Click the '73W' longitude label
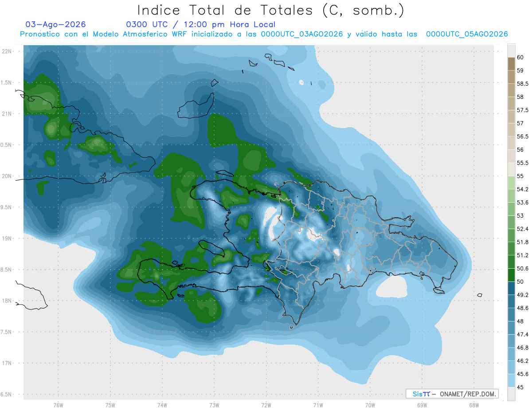This screenshot has height=411, width=532. [x=214, y=405]
